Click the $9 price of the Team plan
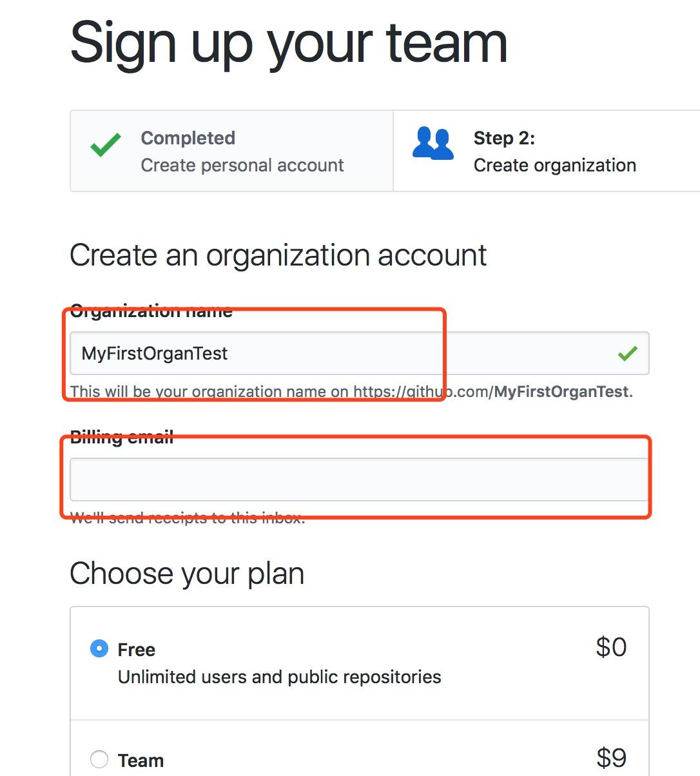 point(610,758)
